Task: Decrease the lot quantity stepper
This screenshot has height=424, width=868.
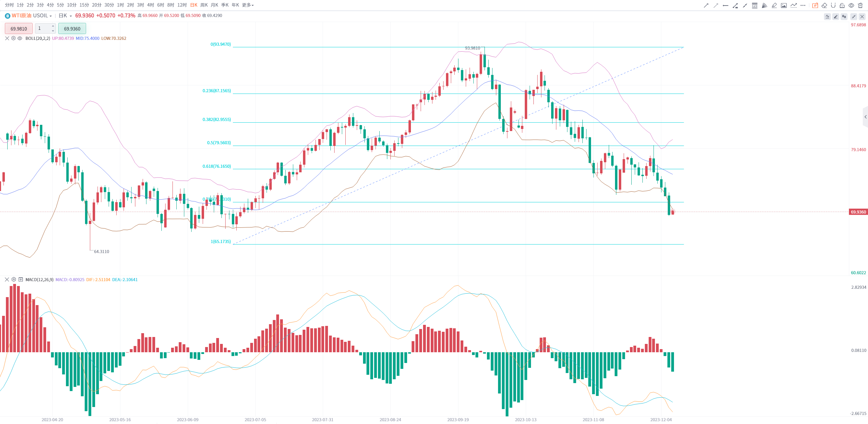Action: click(x=53, y=31)
